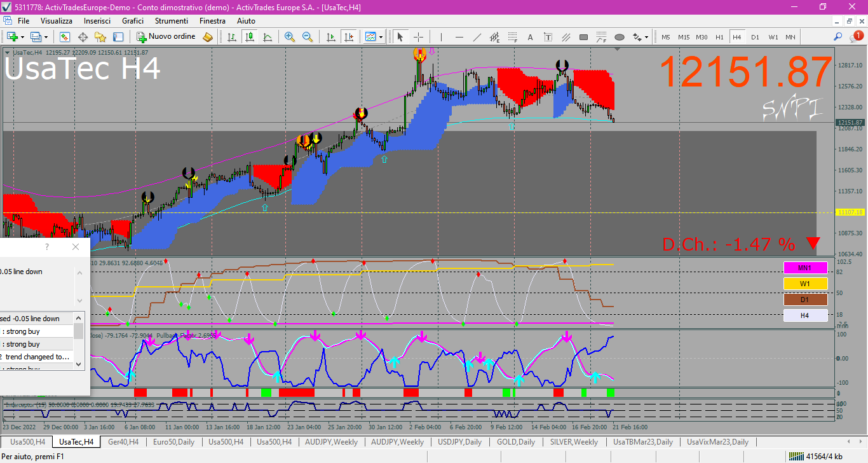
Task: Open the Navigator folder-star icon
Action: click(100, 37)
